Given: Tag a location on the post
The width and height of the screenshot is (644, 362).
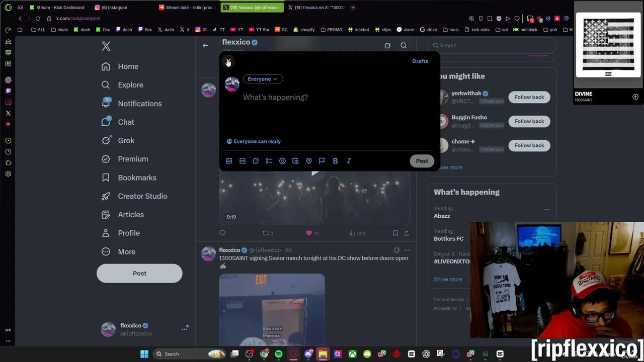Looking at the screenshot, I should (309, 161).
